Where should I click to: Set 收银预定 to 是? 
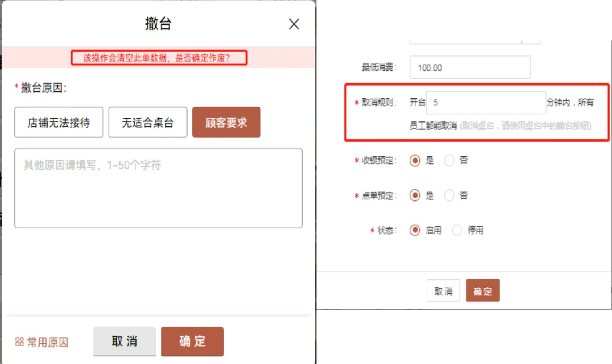tap(415, 161)
